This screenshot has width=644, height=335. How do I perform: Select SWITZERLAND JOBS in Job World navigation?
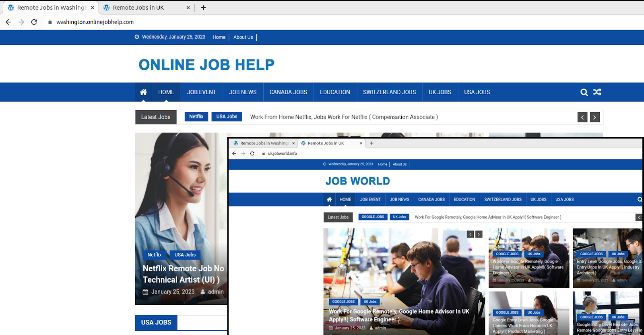click(503, 200)
